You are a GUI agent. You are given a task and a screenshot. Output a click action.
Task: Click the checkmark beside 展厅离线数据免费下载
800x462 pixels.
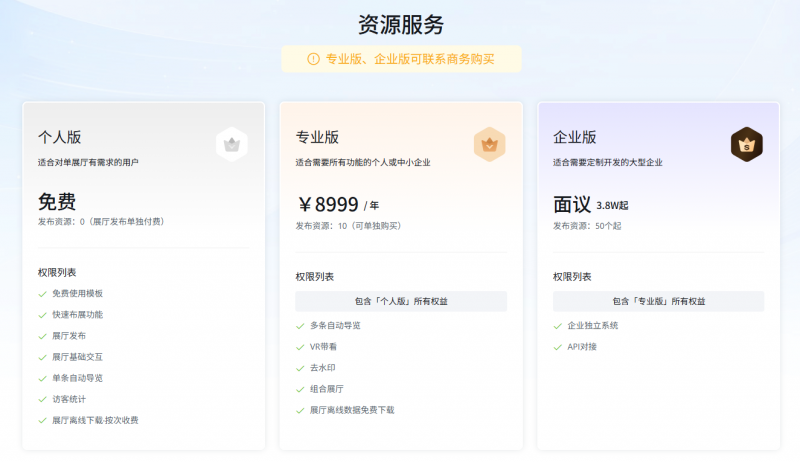pos(300,410)
